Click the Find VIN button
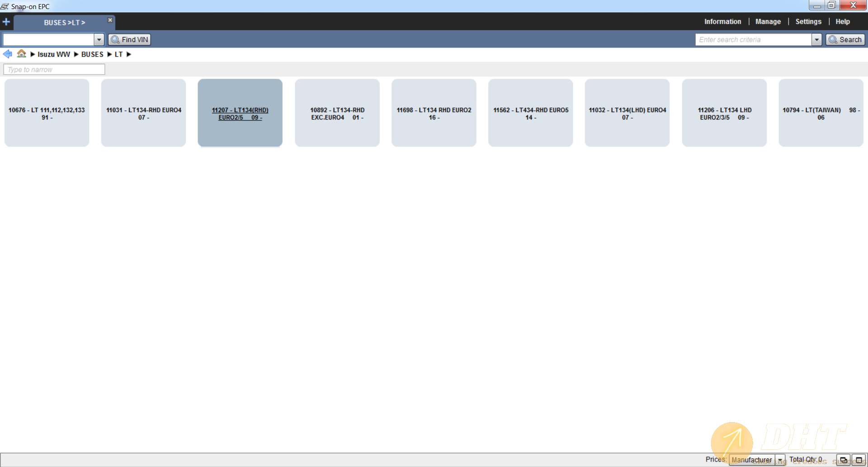The height and width of the screenshot is (467, 868). pos(129,39)
